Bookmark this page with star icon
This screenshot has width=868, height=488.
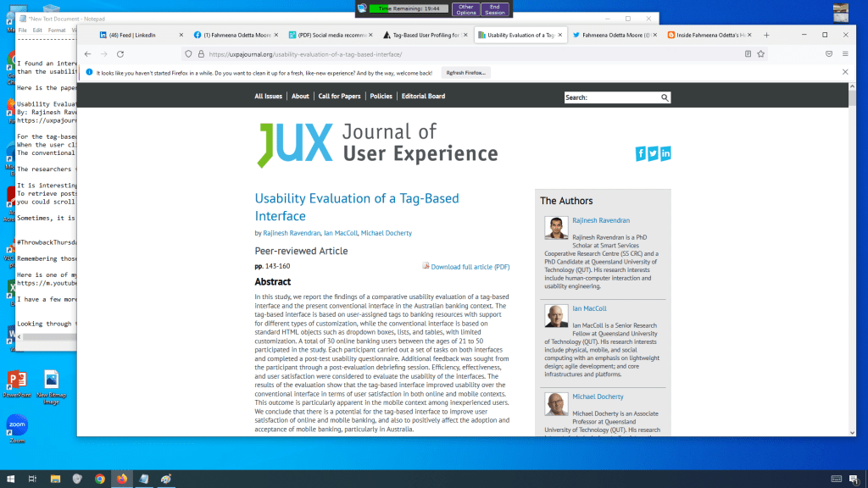(761, 53)
